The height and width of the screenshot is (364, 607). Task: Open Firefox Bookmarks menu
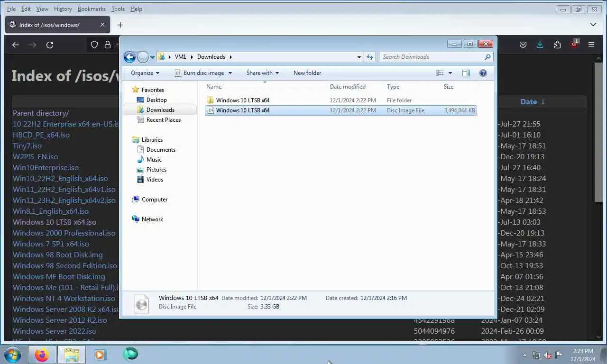coord(92,9)
